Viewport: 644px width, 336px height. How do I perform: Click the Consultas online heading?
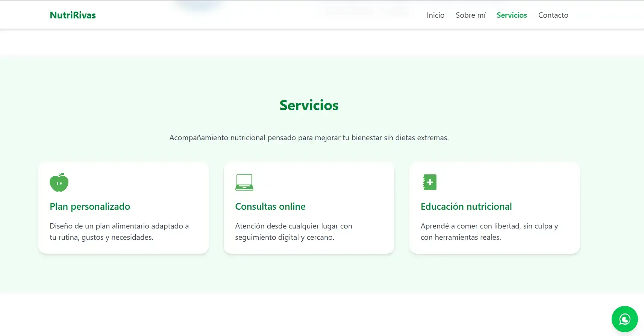pos(270,206)
